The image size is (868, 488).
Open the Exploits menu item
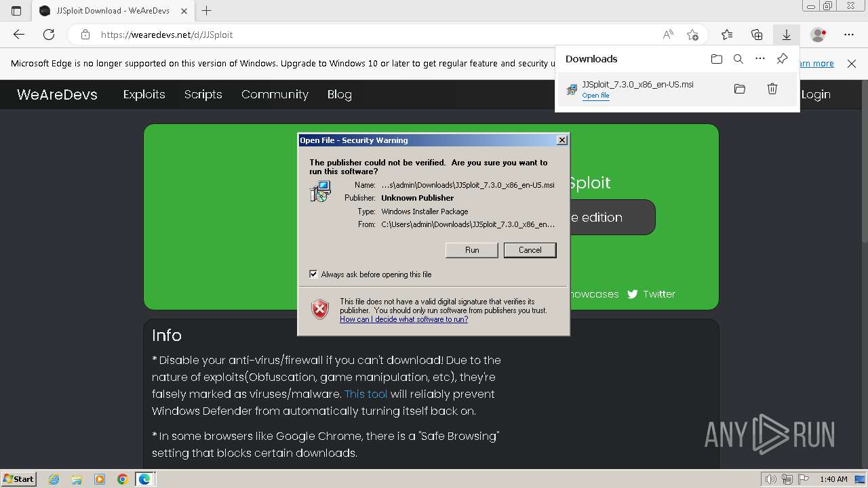[x=144, y=94]
